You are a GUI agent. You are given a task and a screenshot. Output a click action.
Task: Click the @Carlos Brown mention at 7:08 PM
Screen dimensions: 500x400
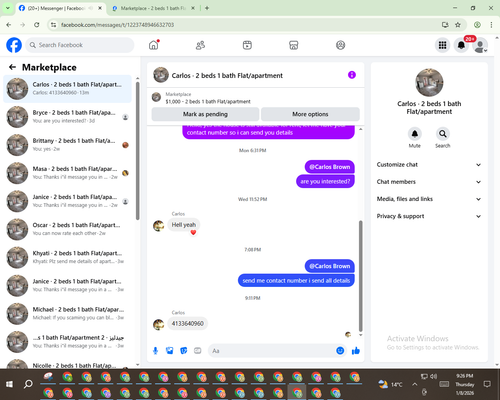(330, 266)
